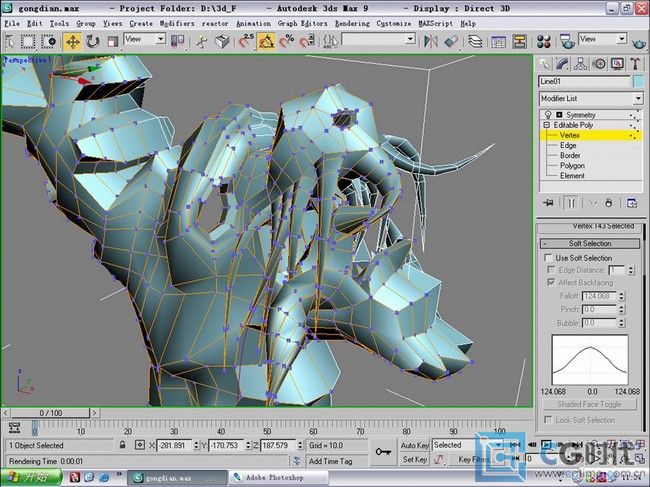Switch to the Hierarchy command panel tab
This screenshot has height=487, width=650.
point(581,64)
